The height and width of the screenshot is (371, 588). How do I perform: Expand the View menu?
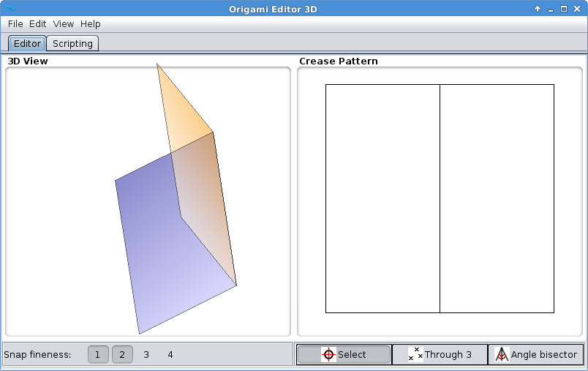(x=63, y=24)
